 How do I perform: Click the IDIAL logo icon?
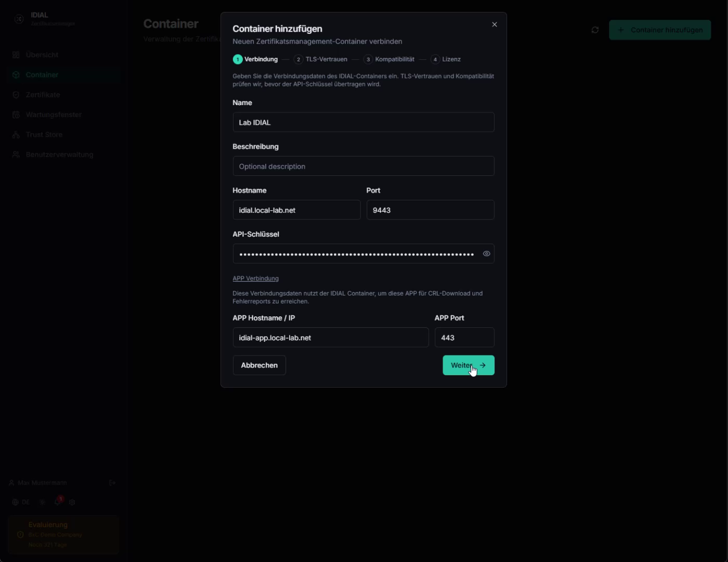click(x=19, y=19)
